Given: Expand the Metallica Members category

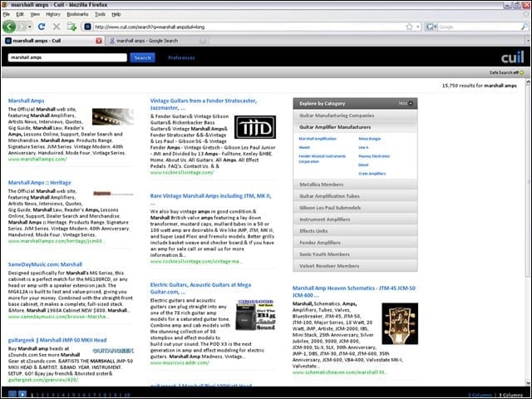Looking at the screenshot, I should [x=355, y=185].
